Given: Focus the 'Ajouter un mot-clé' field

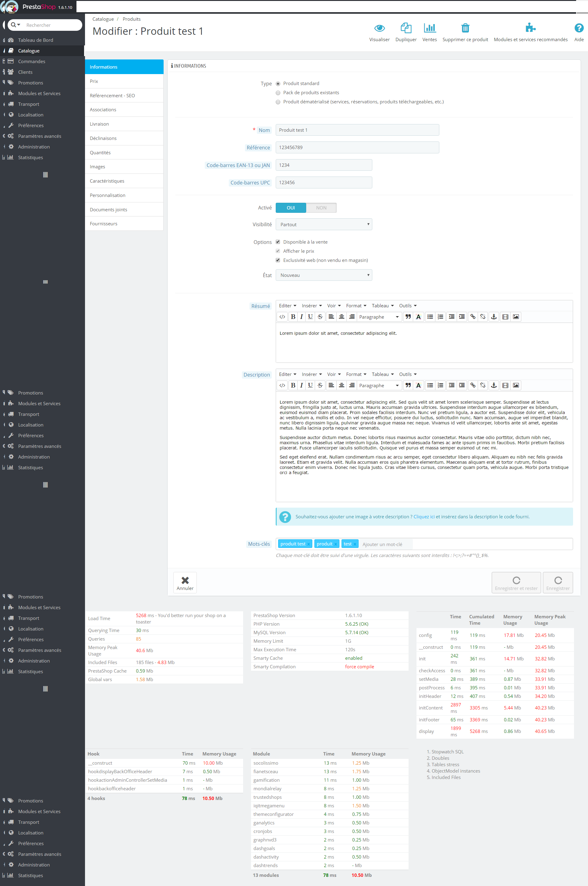Looking at the screenshot, I should [x=386, y=545].
